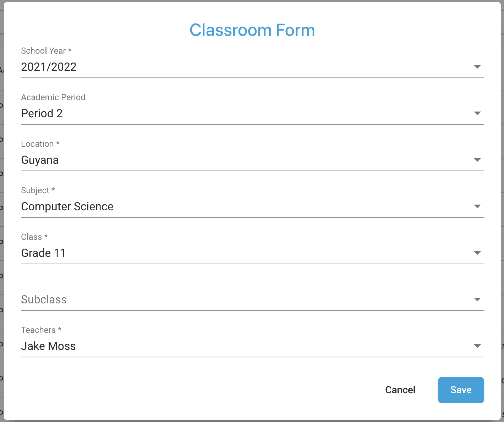504x422 pixels.
Task: Open the Computer Science subject selector
Action: point(252,206)
